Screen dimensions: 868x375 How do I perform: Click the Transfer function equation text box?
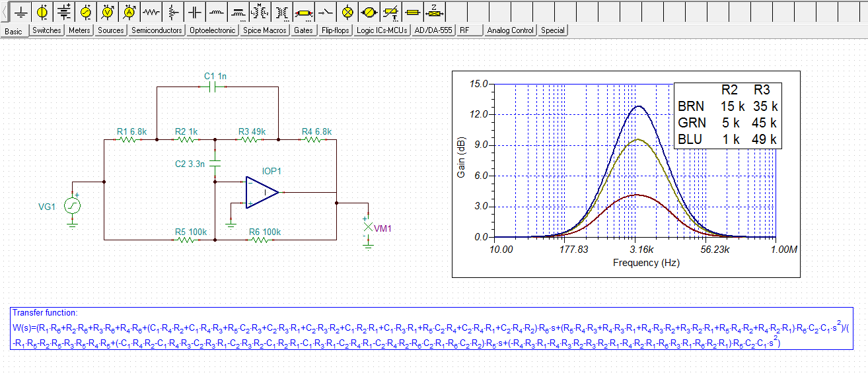[x=431, y=329]
